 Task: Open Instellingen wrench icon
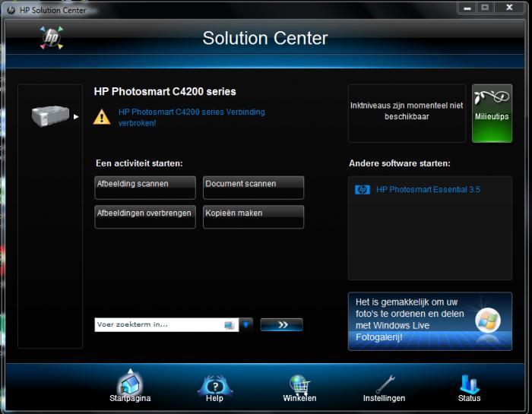point(385,384)
